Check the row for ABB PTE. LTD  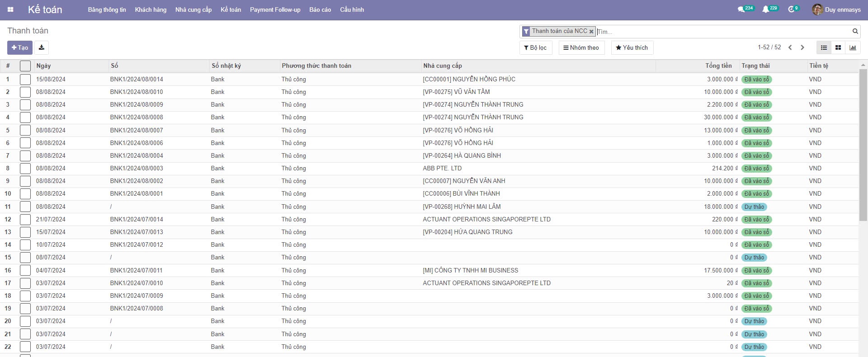pyautogui.click(x=25, y=169)
